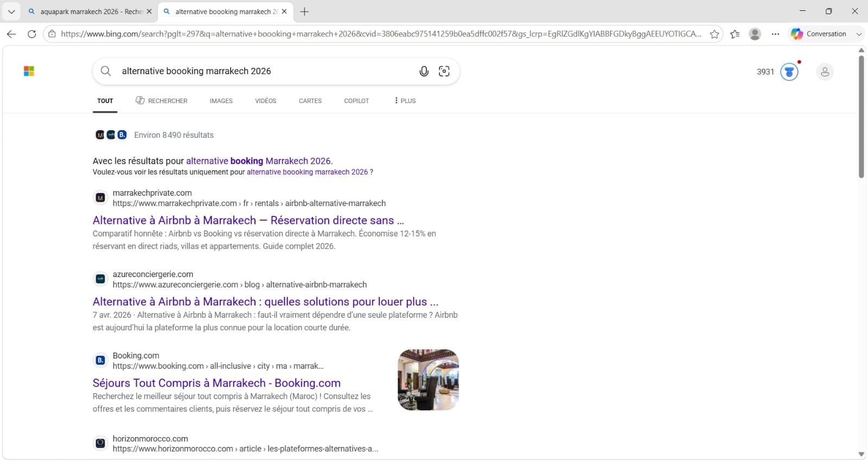Click the 7 avr. 2026 result snippet
The width and height of the screenshot is (868, 461).
pos(275,321)
